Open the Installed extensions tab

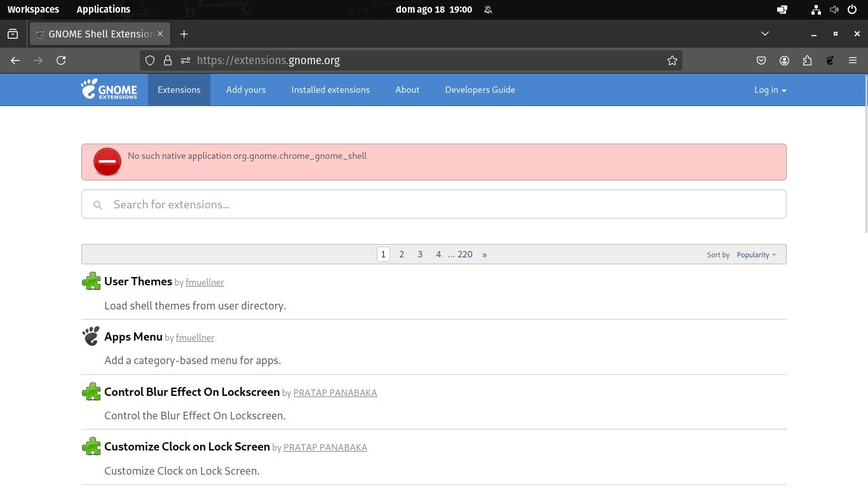[x=330, y=90]
